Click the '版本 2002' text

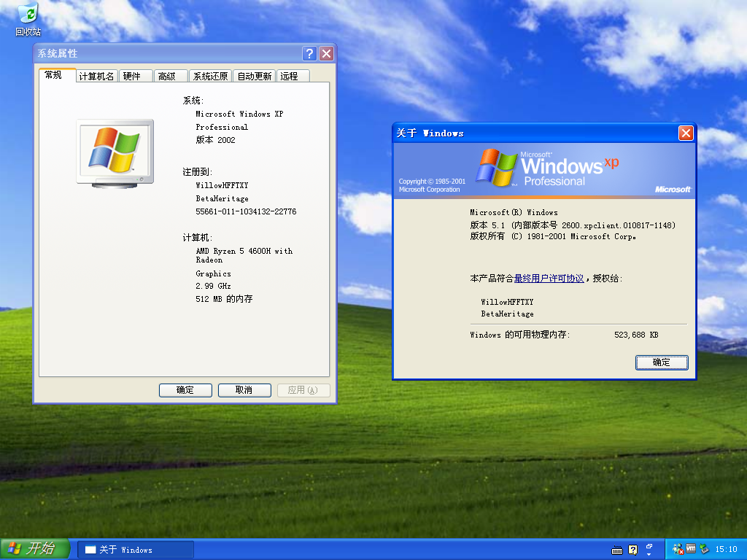[x=215, y=140]
